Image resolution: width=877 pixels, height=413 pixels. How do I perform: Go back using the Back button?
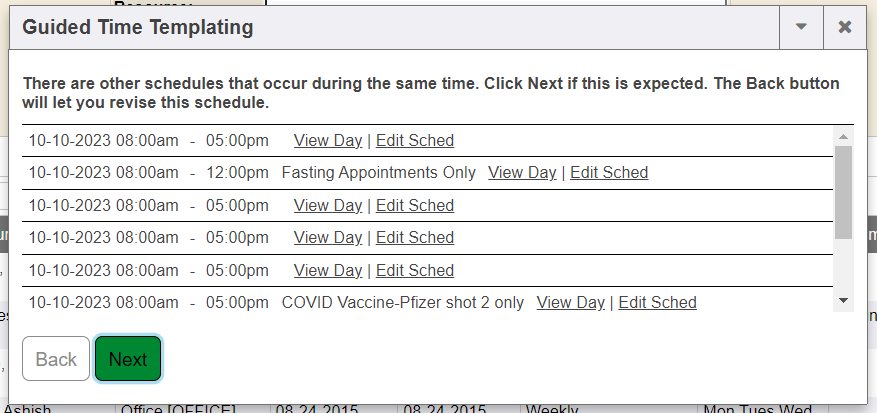(x=56, y=360)
